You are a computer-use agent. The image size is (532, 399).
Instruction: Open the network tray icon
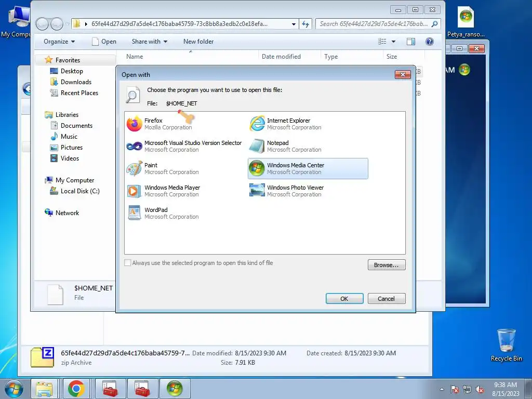click(x=467, y=389)
